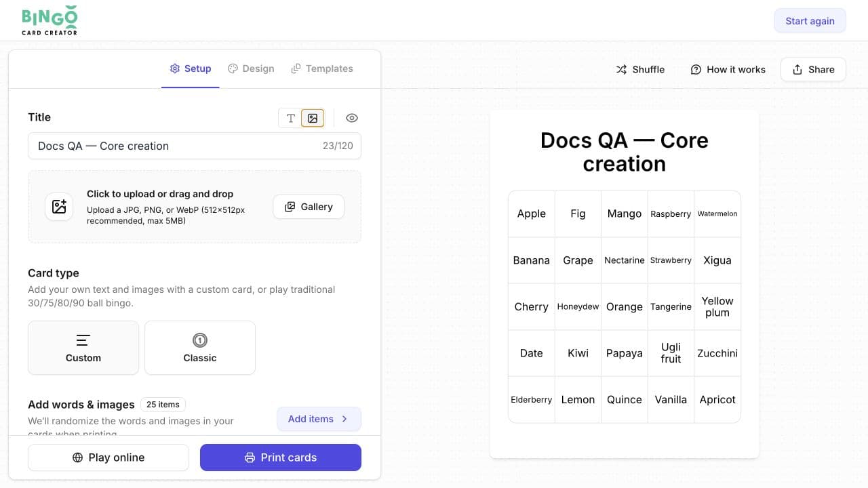The image size is (868, 488).
Task: Click the Fig cell
Action: click(578, 213)
